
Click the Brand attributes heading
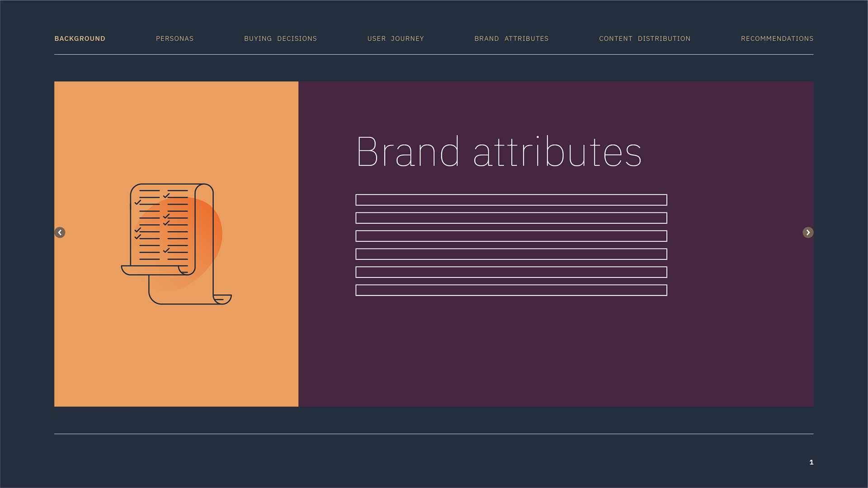(x=499, y=152)
